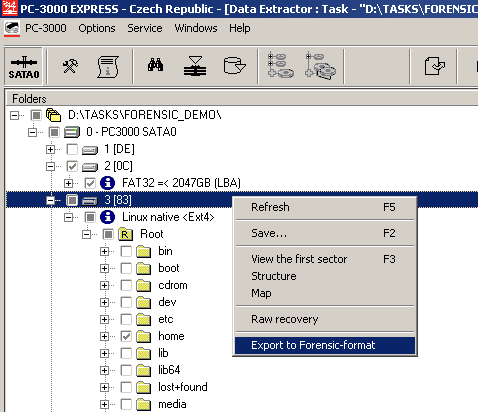Image resolution: width=478 pixels, height=412 pixels.
Task: Check the 1 [DE] partition checkbox
Action: click(x=72, y=149)
